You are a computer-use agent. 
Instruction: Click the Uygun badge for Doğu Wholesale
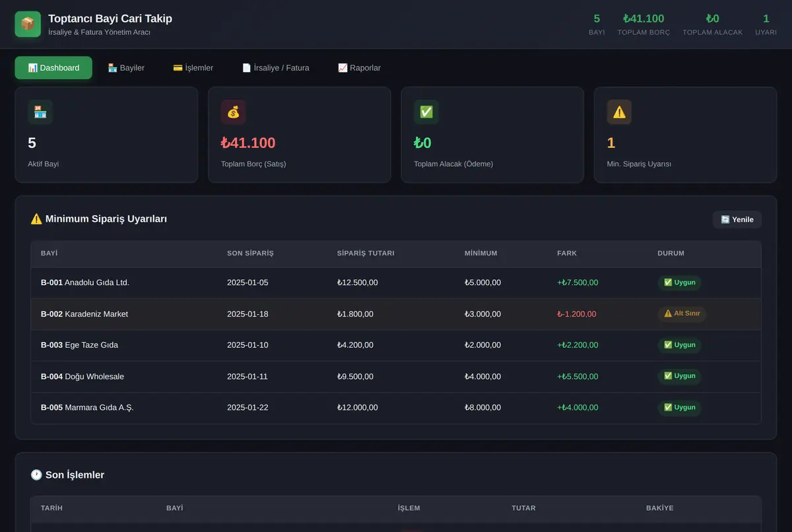[x=679, y=376]
